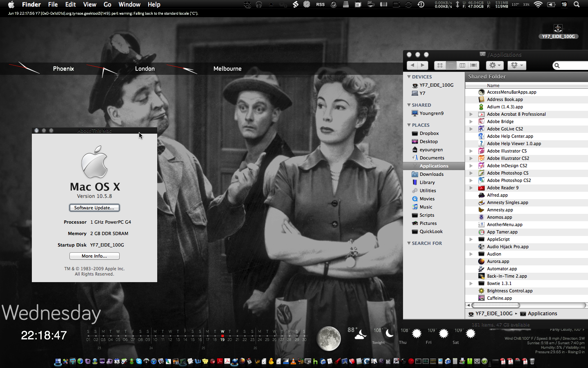Click the More Info button
588x368 pixels.
click(x=94, y=256)
